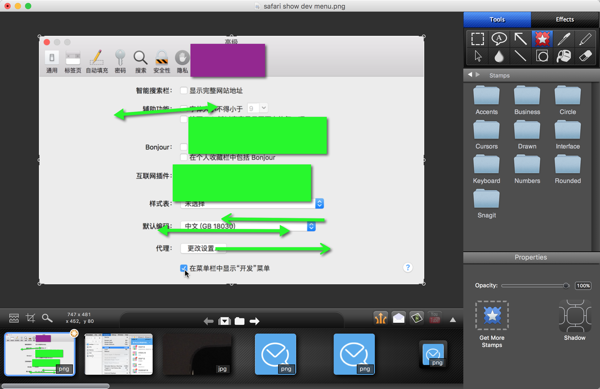Adjust the Opacity slider handle

click(566, 285)
